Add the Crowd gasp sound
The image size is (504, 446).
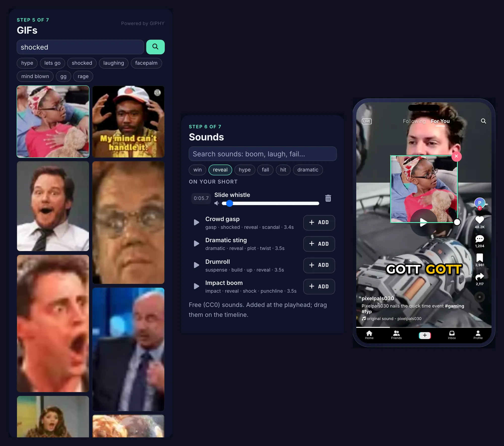319,222
